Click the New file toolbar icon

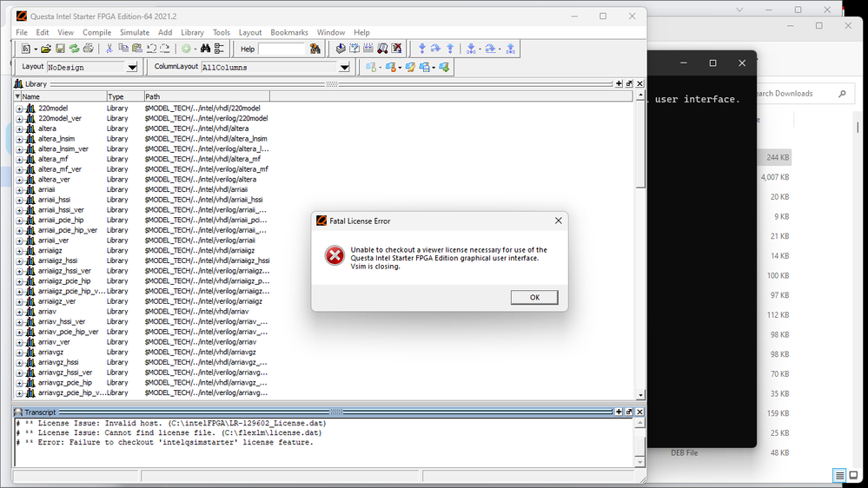25,49
